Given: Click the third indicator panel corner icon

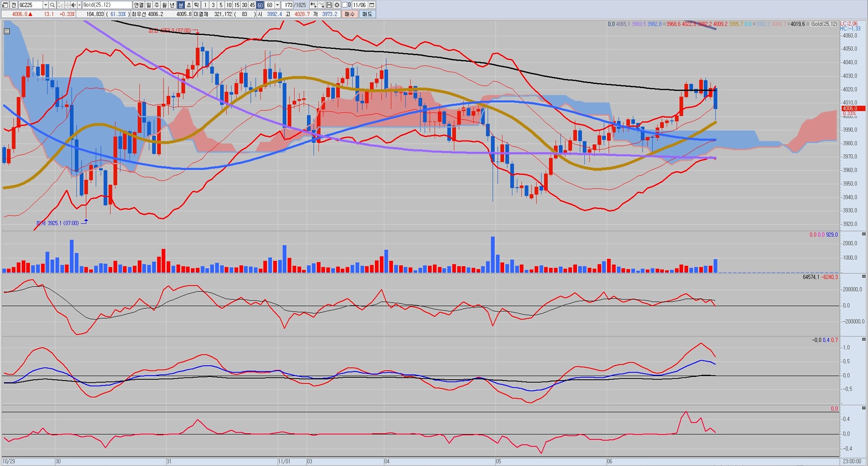Looking at the screenshot, I should 864,339.
